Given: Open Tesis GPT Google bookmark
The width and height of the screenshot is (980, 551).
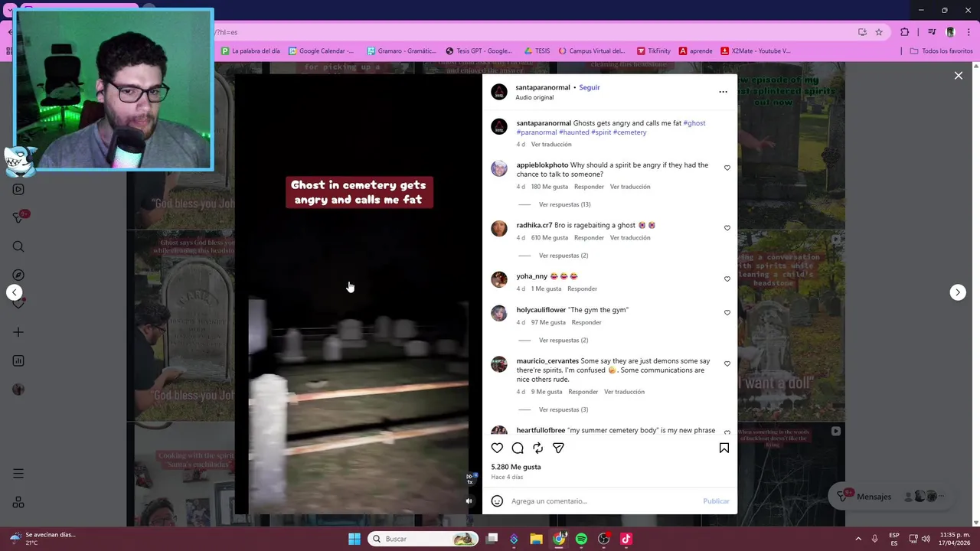Looking at the screenshot, I should pos(479,51).
